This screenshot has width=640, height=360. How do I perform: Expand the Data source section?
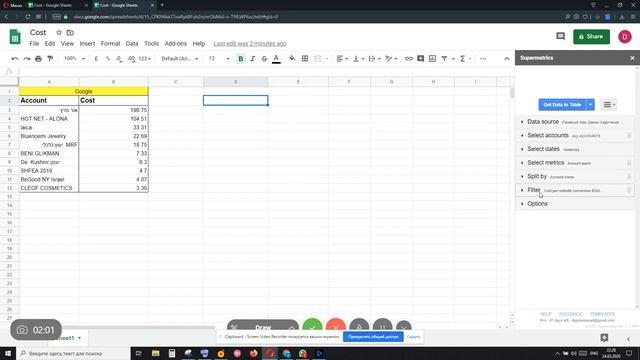[575, 122]
